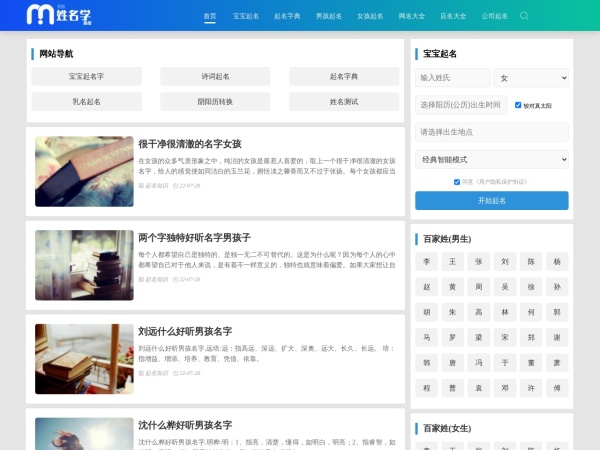This screenshot has width=600, height=450.
Task: Click the stacked books thumbnail of 两个字独特好听名字男孩子
Action: pos(84,265)
